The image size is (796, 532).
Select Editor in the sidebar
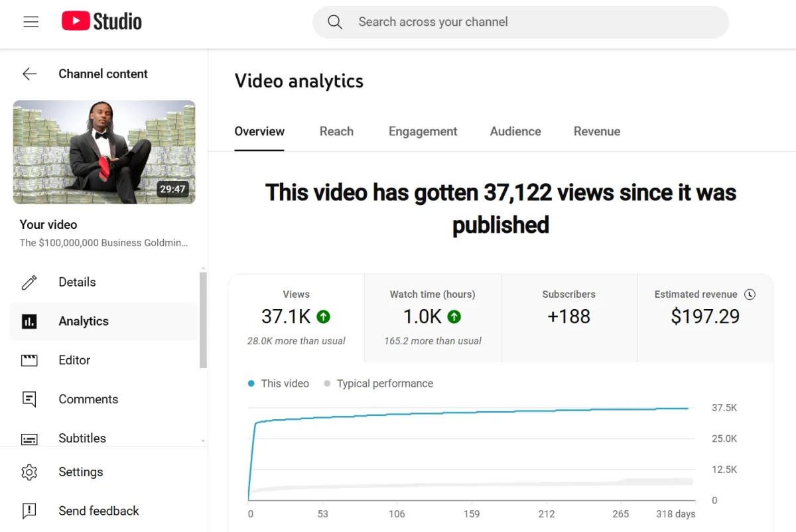click(104, 360)
